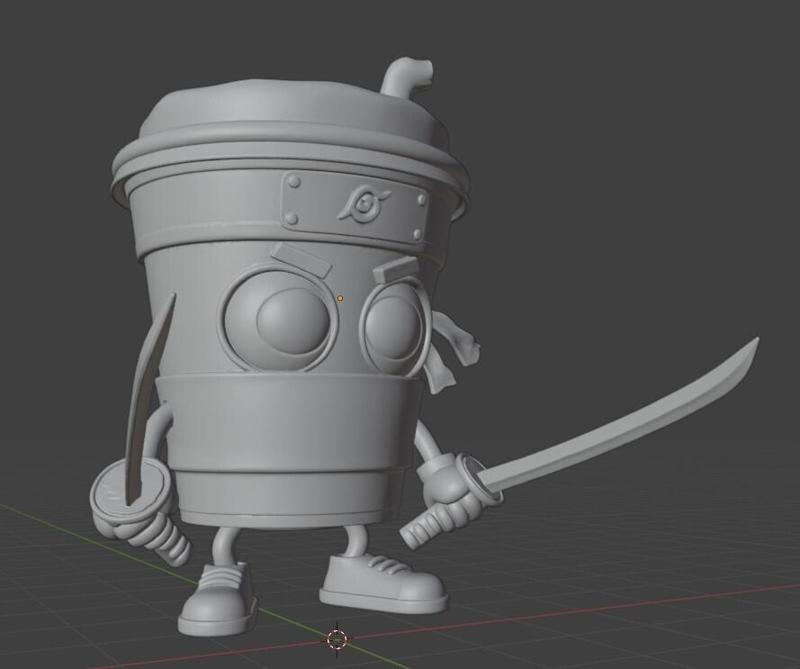This screenshot has width=800, height=669.
Task: Select the headband knot tails beside the cup
Action: (454, 350)
